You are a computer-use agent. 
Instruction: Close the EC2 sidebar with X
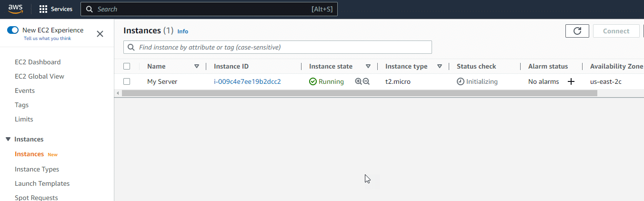tap(100, 34)
